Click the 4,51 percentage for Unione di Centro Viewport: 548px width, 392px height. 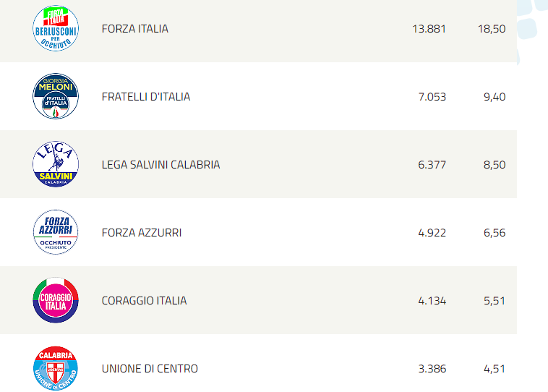pyautogui.click(x=495, y=369)
